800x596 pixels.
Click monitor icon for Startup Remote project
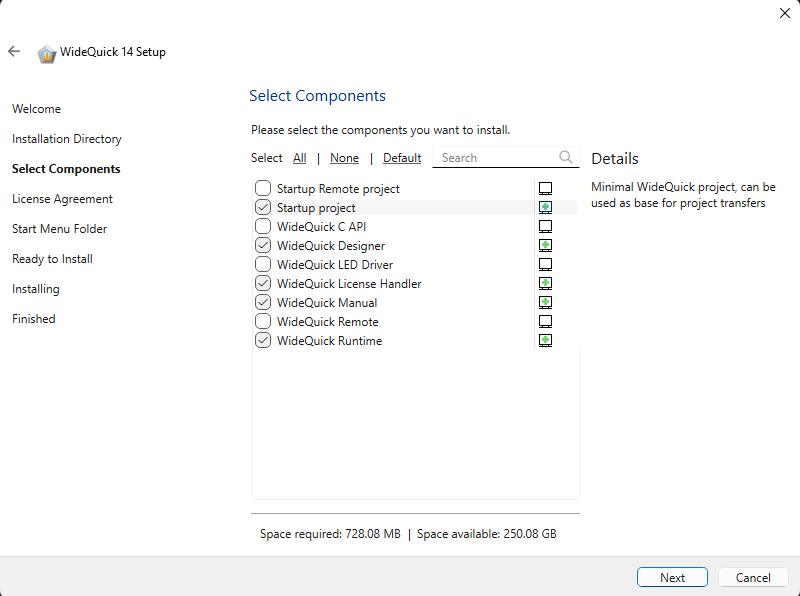click(x=545, y=189)
